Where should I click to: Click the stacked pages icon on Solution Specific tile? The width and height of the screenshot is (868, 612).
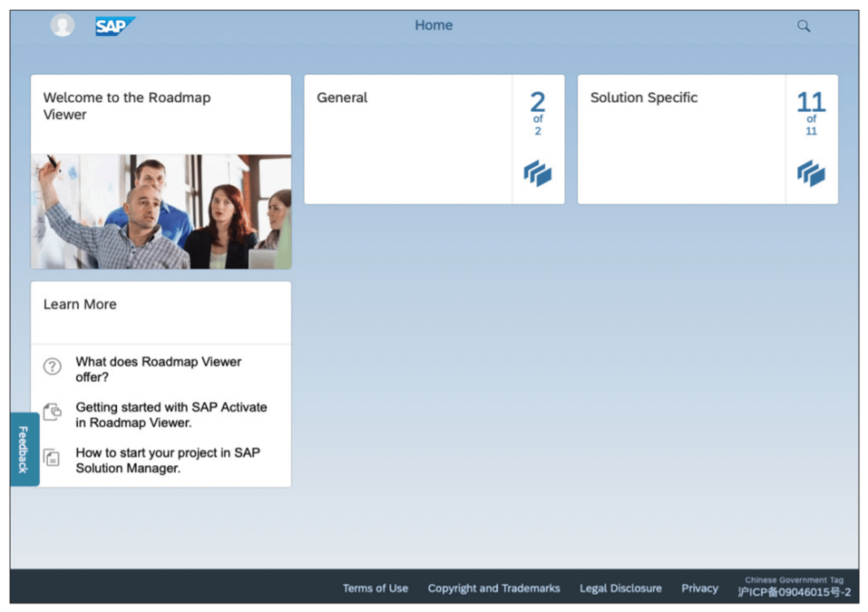(811, 174)
